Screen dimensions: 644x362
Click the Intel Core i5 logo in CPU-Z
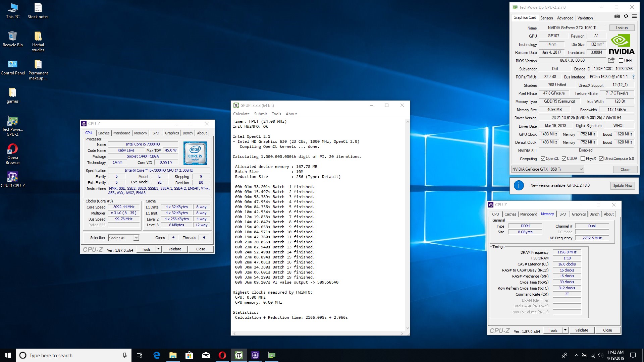(195, 153)
